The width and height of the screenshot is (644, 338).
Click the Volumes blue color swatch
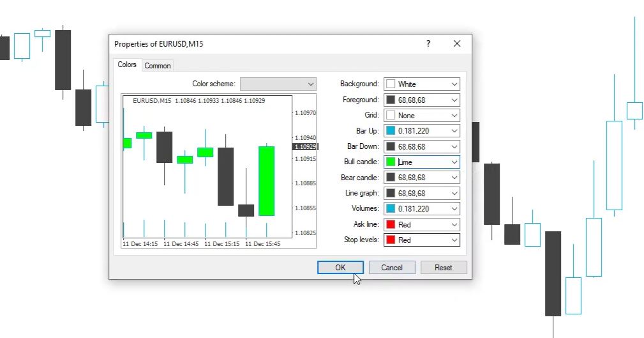pyautogui.click(x=391, y=209)
